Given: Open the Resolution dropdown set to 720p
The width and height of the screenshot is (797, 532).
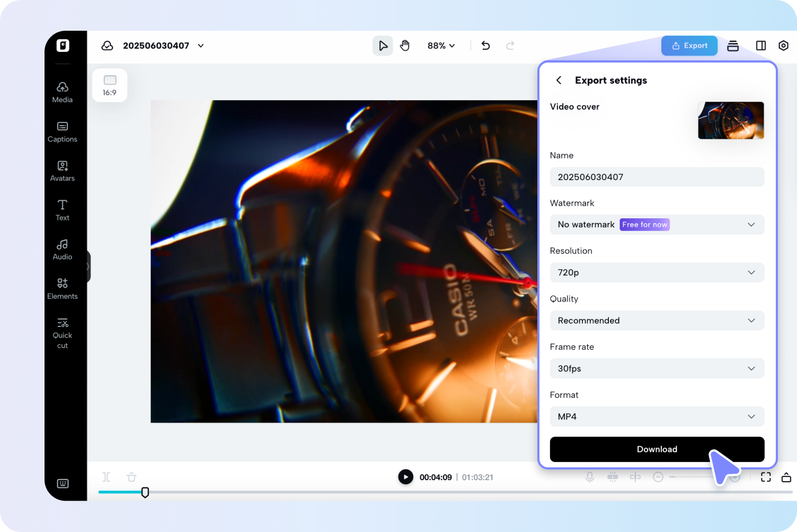Looking at the screenshot, I should pos(657,272).
